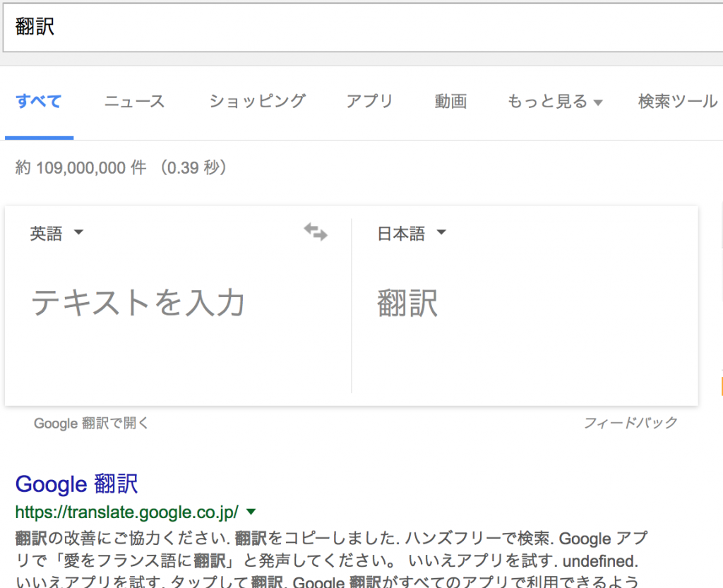Open 検索ツール options
Viewport: 723px width, 588px height.
tap(677, 102)
